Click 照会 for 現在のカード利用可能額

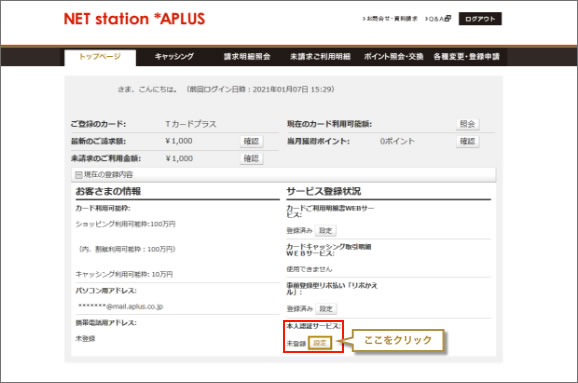(467, 124)
